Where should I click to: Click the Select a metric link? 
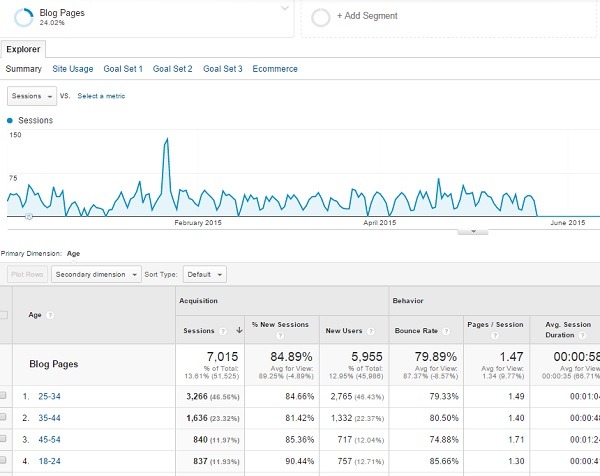[x=101, y=96]
